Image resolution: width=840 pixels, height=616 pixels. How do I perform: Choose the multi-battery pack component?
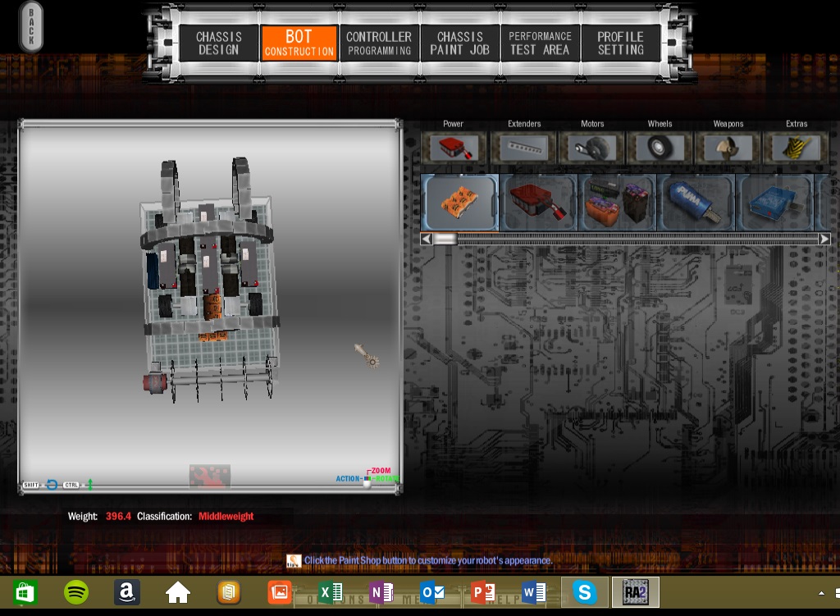coord(617,203)
